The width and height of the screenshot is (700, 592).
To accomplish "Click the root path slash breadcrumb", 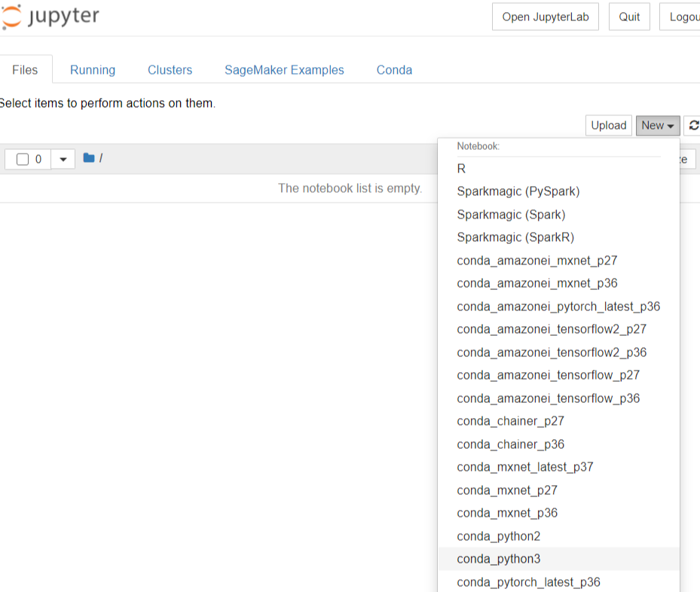I will (101, 158).
